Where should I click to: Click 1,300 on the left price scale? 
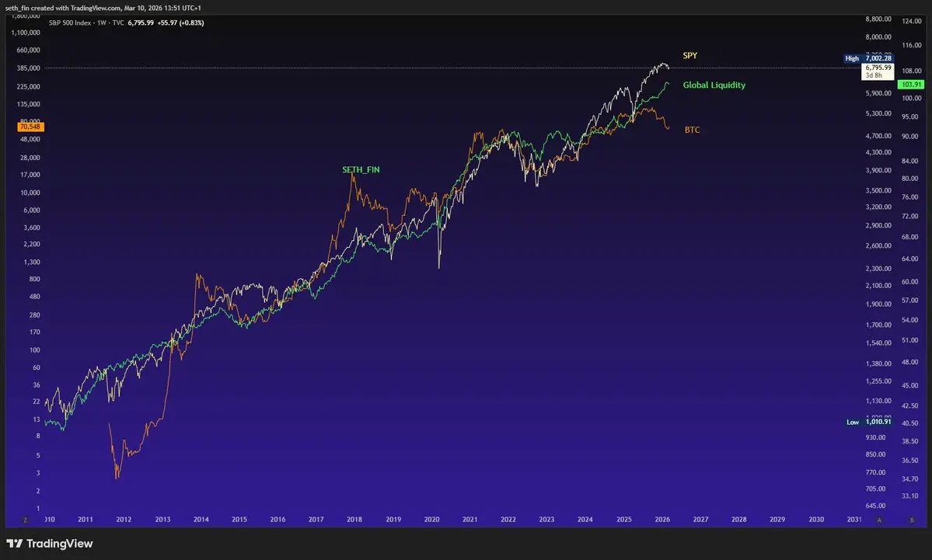(32, 262)
